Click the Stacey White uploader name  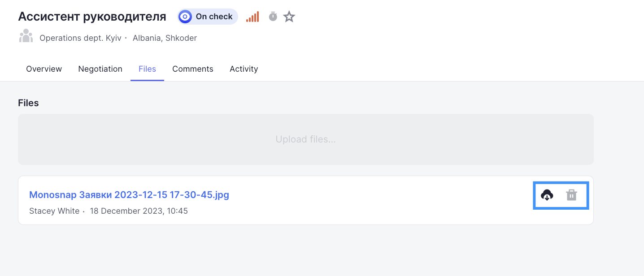pos(54,211)
